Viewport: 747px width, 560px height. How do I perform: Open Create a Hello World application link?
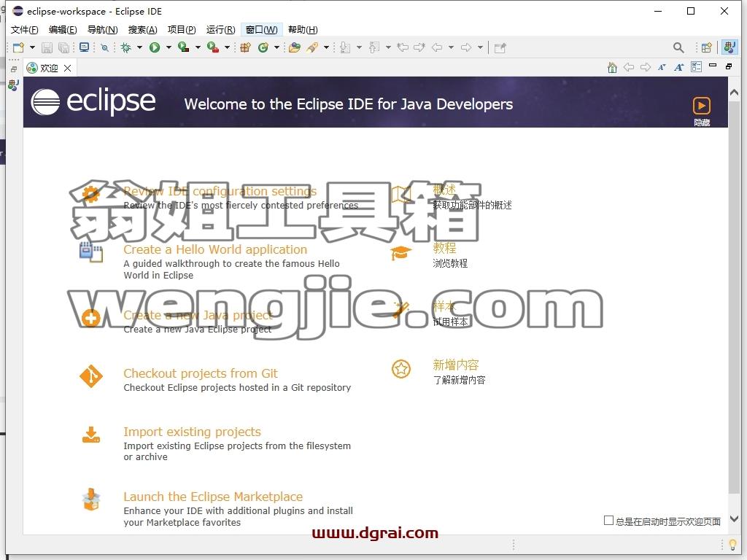pos(215,249)
